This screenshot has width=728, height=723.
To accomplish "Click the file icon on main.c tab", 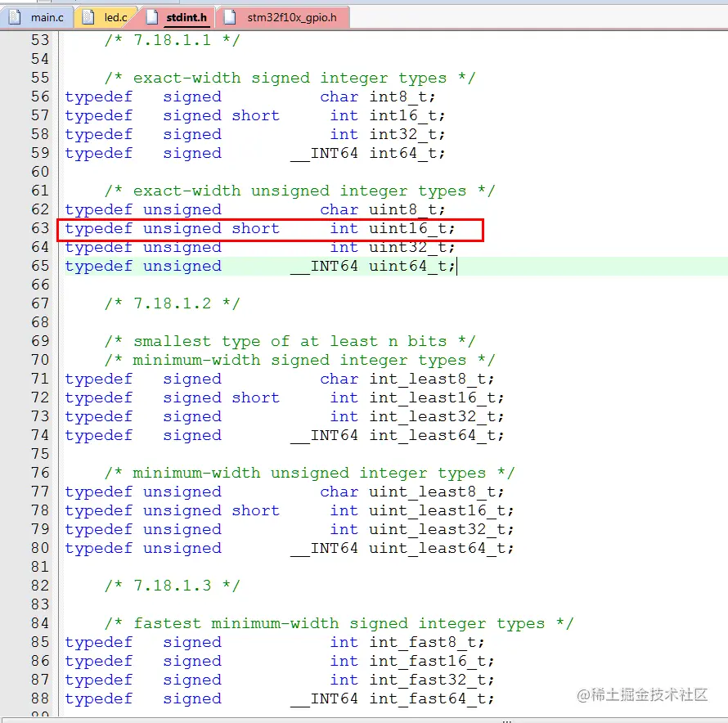I will (16, 17).
